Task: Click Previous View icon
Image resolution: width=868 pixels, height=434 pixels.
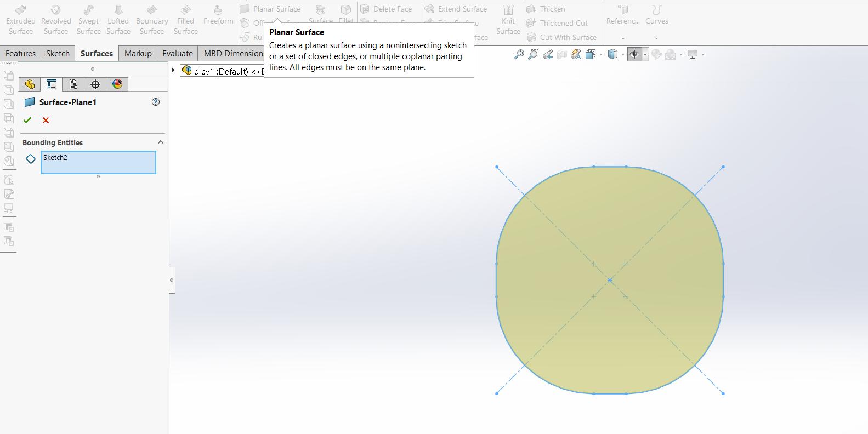Action: click(547, 54)
